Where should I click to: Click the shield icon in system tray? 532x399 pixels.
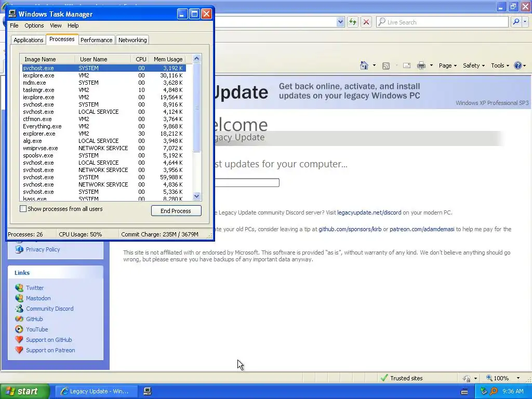click(x=484, y=391)
